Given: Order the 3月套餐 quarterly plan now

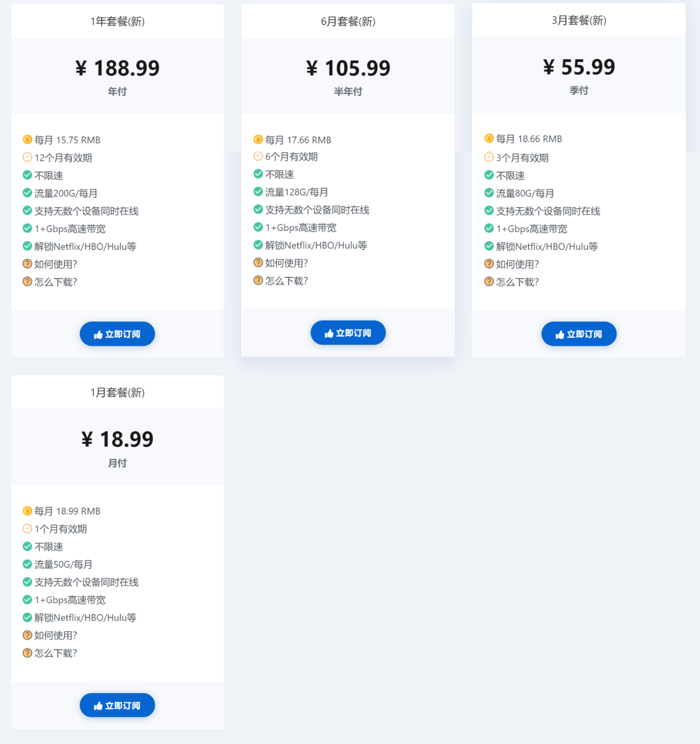Looking at the screenshot, I should [579, 334].
